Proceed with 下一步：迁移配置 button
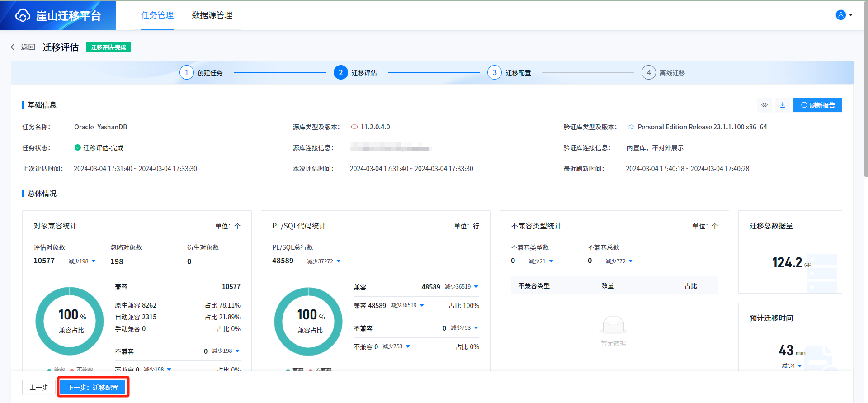Viewport: 868px width, 403px height. coord(93,388)
